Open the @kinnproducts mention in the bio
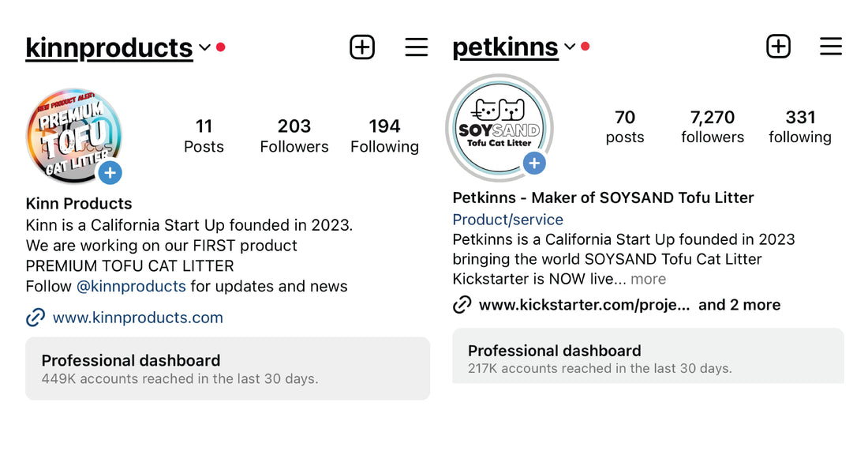Screen dimensions: 868x455 point(131,286)
